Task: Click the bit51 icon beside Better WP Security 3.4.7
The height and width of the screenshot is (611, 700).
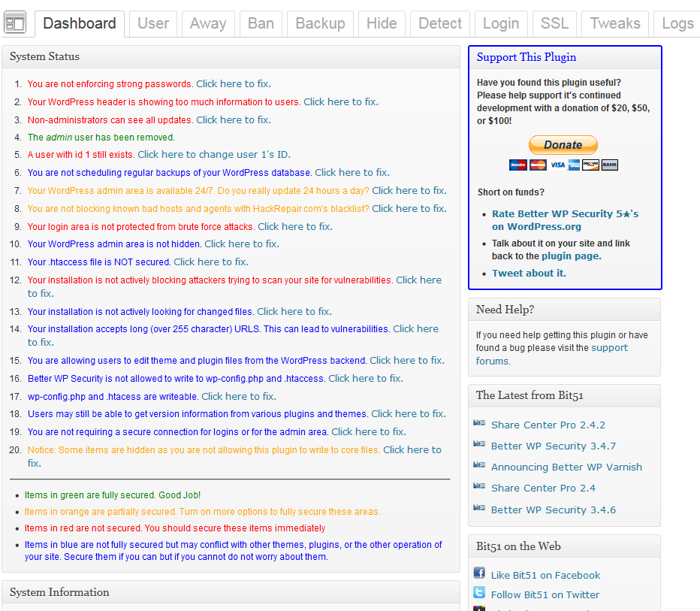Action: click(479, 443)
